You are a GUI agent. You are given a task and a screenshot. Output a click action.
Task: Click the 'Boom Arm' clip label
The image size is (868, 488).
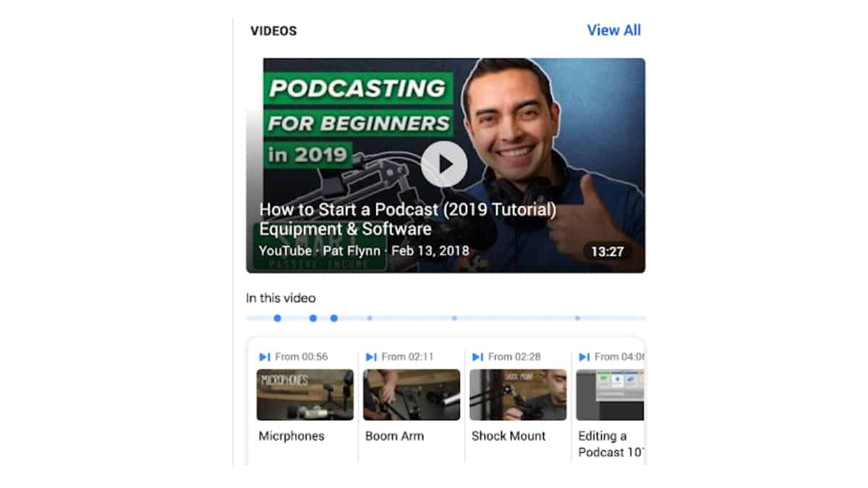point(394,436)
